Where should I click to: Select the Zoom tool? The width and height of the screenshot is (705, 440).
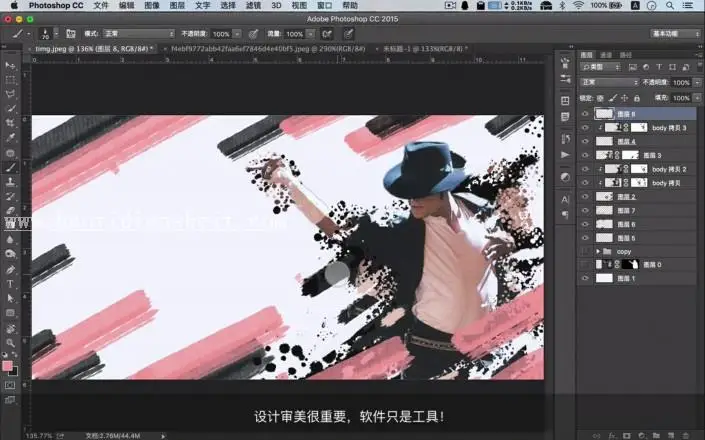tap(10, 343)
